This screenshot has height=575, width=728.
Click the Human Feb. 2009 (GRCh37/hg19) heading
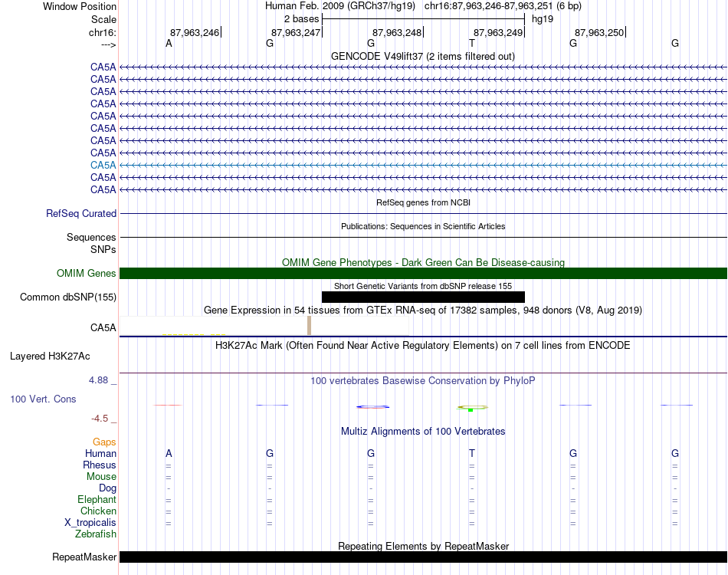[339, 6]
